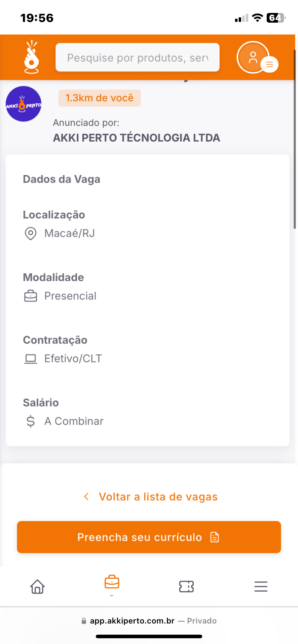Tap the Akki Perto logo in header
This screenshot has width=298, height=644.
pyautogui.click(x=31, y=57)
